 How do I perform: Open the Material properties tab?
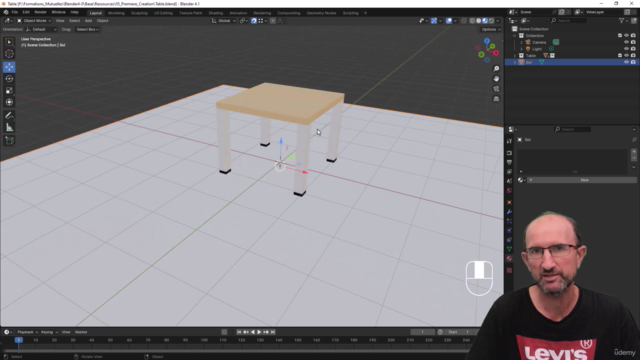pos(509,258)
